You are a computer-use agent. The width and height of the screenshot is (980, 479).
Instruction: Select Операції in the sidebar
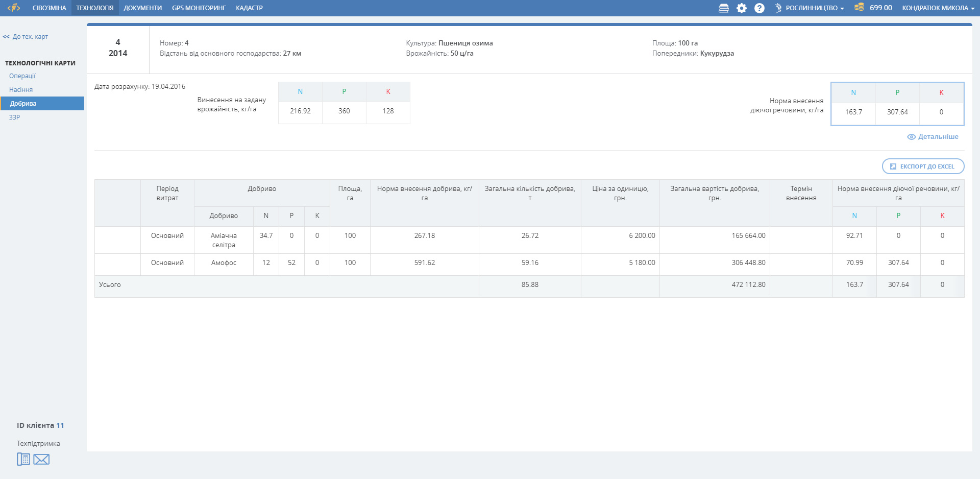point(22,76)
